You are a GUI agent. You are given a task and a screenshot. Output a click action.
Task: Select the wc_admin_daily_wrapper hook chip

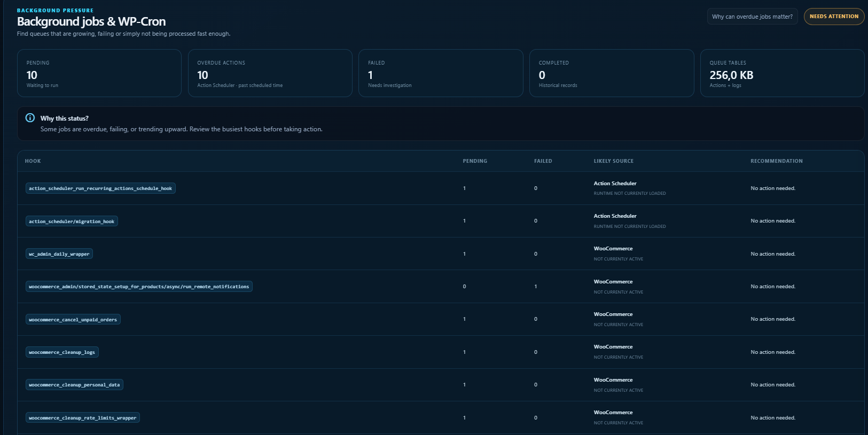click(x=59, y=254)
